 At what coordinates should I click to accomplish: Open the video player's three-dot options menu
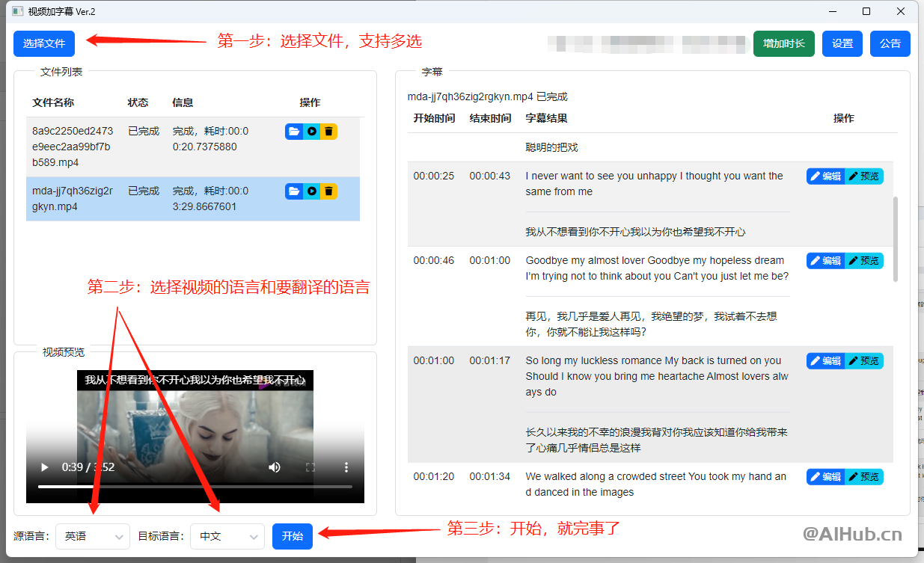pos(346,467)
